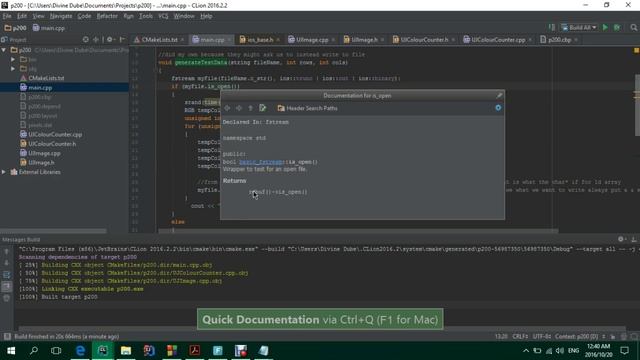Open the Build All configuration dropdown

579,27
